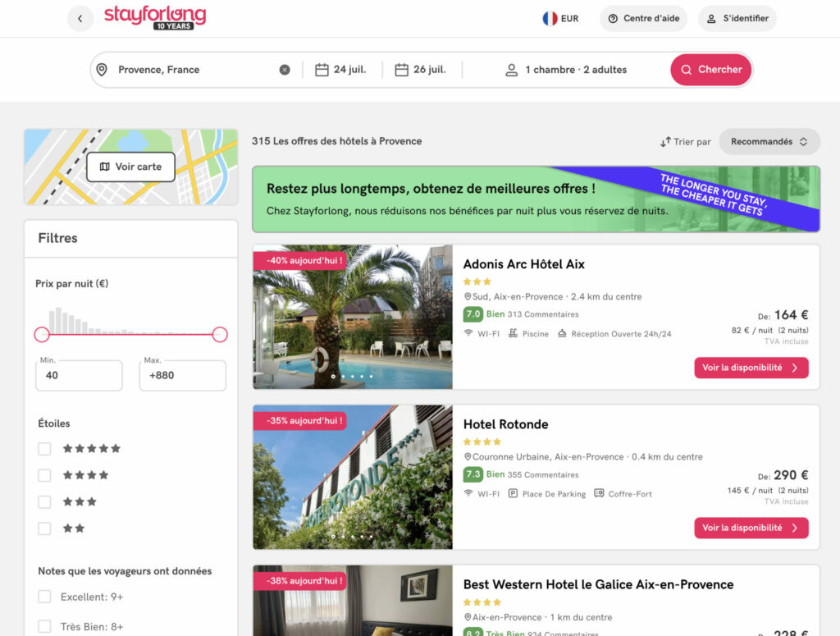Image resolution: width=840 pixels, height=636 pixels.
Task: Open the 24 juil. check-in date picker
Action: (x=341, y=70)
